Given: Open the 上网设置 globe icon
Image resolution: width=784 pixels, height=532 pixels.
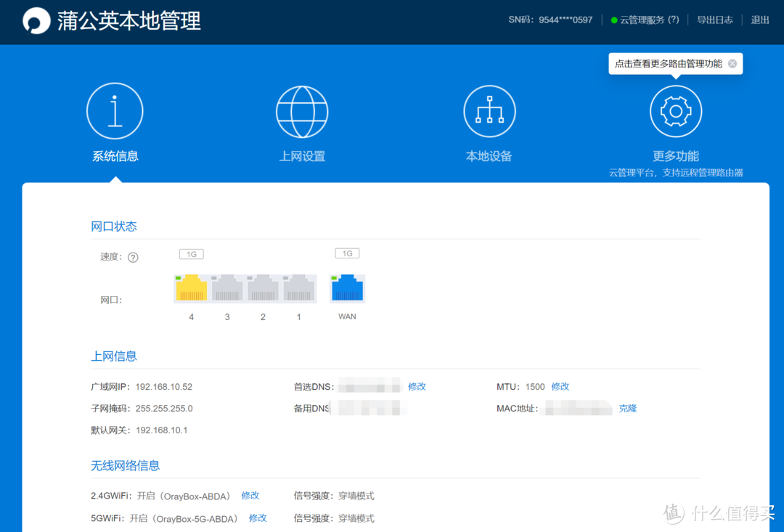Looking at the screenshot, I should pos(302,110).
